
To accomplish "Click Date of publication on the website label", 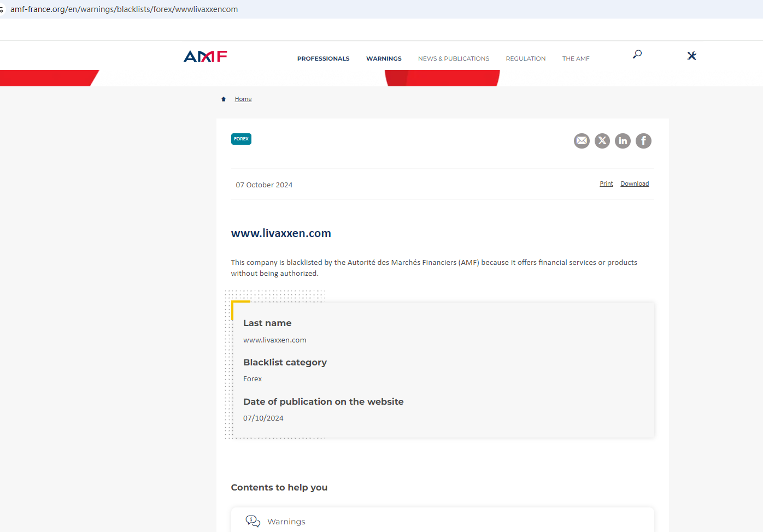I will pos(324,401).
